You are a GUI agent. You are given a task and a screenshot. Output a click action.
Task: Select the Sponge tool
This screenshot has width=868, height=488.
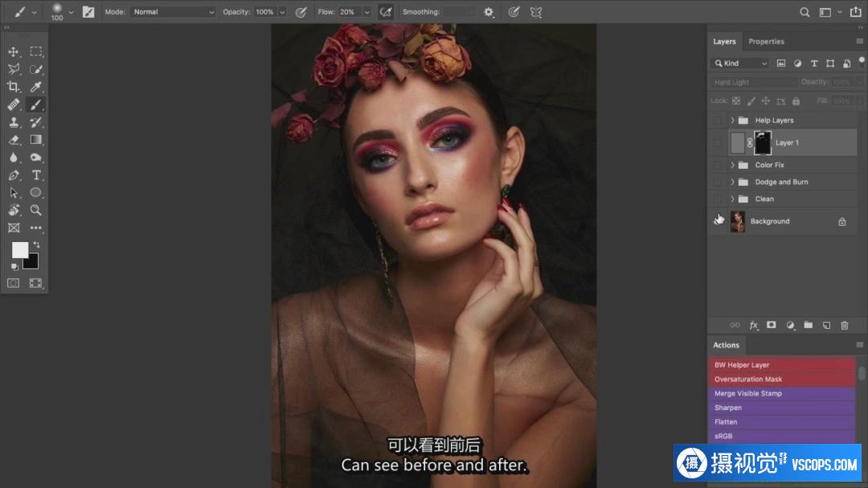(x=36, y=158)
